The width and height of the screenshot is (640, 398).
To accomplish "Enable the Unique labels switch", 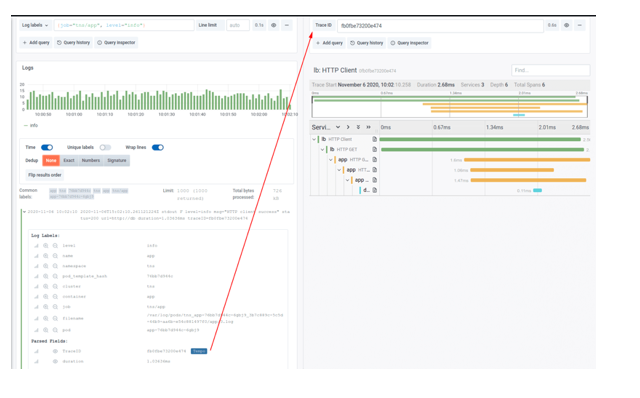I will [105, 147].
